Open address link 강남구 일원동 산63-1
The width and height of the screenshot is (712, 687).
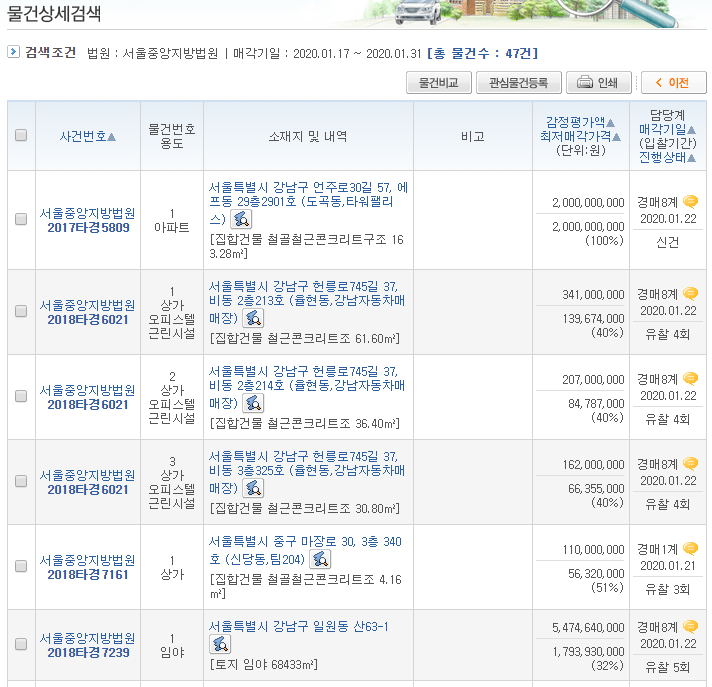pyautogui.click(x=298, y=627)
